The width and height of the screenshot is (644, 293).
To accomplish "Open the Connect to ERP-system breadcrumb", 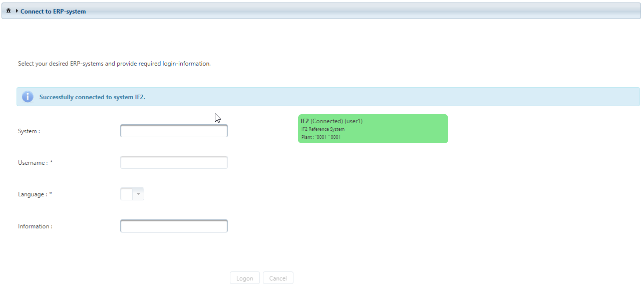I will (53, 11).
